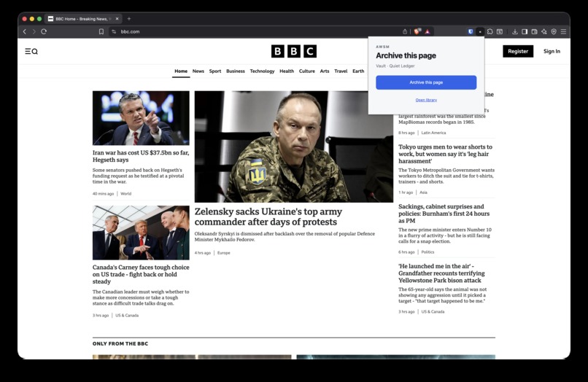This screenshot has width=588, height=382.
Task: Click the Europe tag under Zelensky story
Action: pos(224,253)
